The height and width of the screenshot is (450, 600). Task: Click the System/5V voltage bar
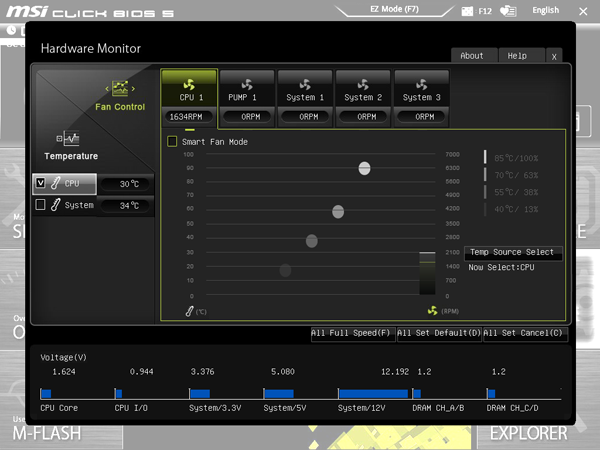[279, 393]
